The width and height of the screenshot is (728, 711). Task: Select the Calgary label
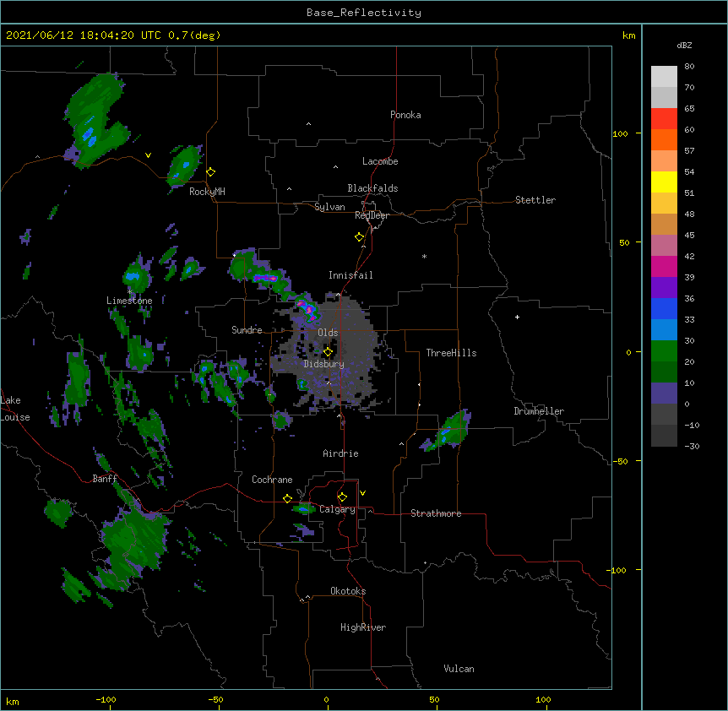(337, 509)
